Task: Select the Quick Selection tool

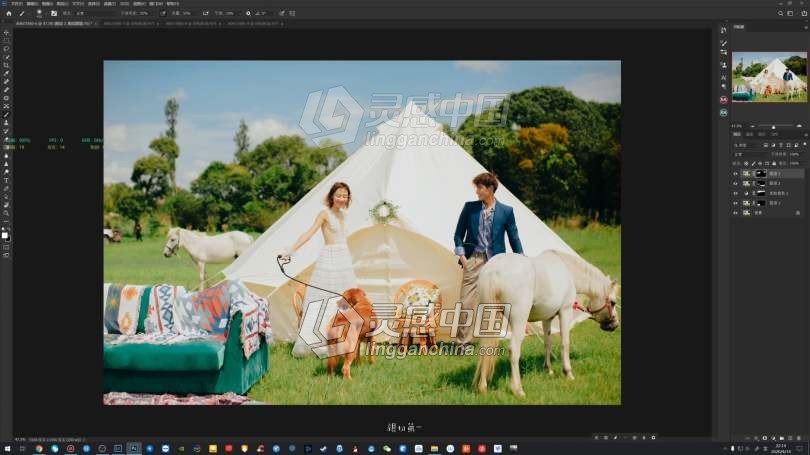Action: pyautogui.click(x=6, y=57)
